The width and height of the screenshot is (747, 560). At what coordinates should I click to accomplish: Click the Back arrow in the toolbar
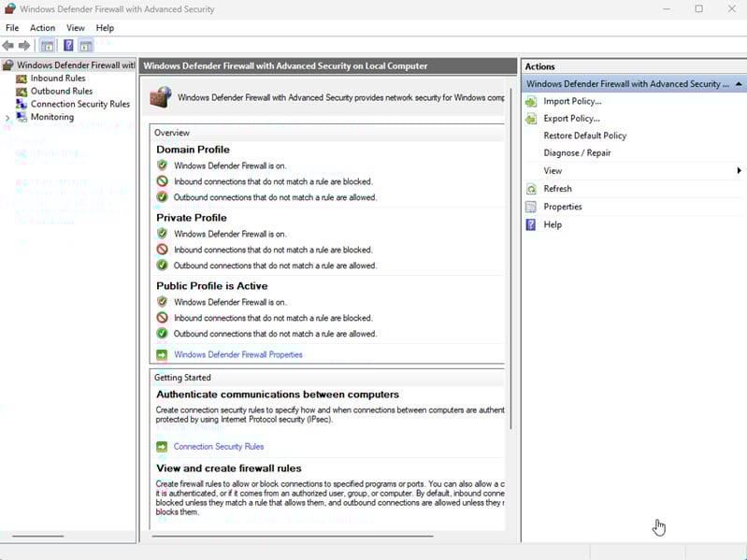(8, 45)
